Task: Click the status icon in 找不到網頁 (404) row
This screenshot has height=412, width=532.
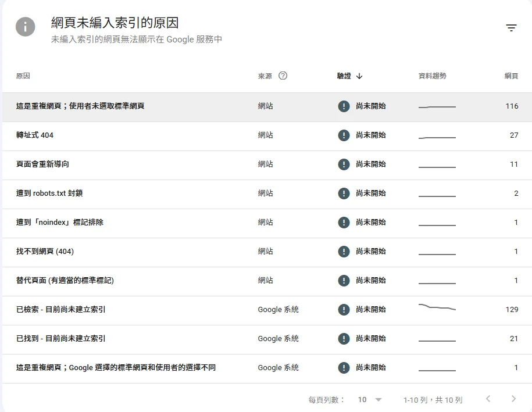Action: click(344, 252)
